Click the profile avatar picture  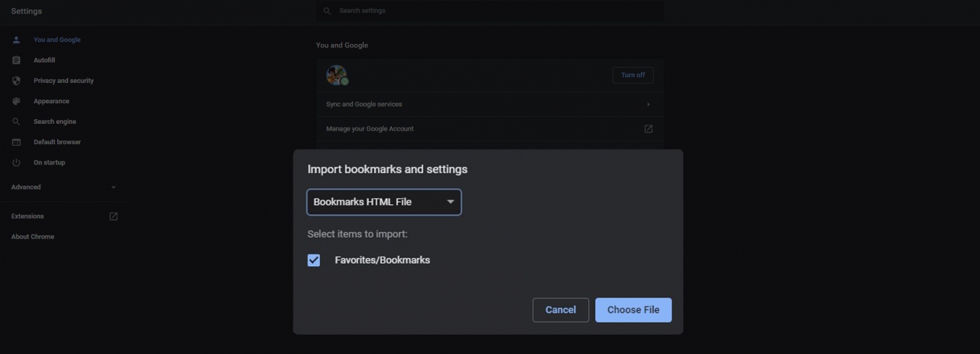(337, 75)
